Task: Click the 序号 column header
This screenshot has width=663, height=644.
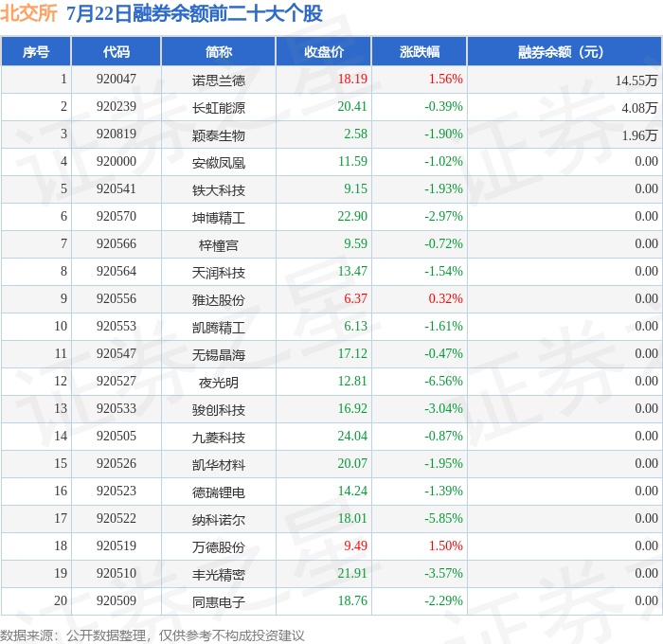Action: [x=36, y=51]
